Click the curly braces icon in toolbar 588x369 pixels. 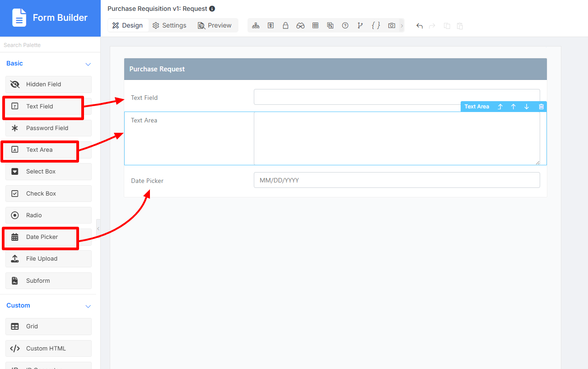(x=376, y=26)
